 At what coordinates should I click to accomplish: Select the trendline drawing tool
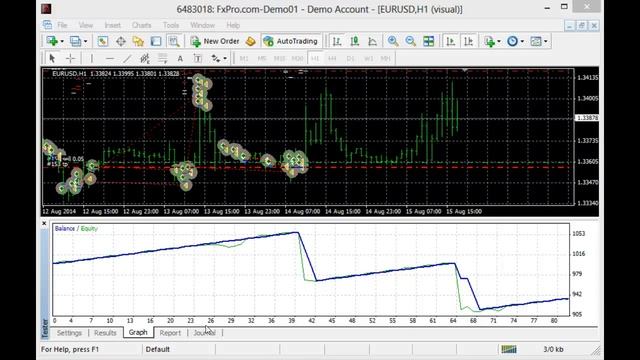click(x=127, y=58)
